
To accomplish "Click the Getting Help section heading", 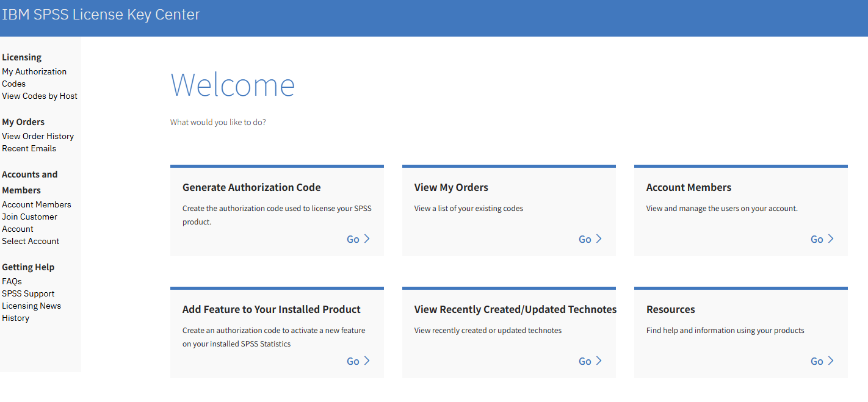I will [x=28, y=267].
